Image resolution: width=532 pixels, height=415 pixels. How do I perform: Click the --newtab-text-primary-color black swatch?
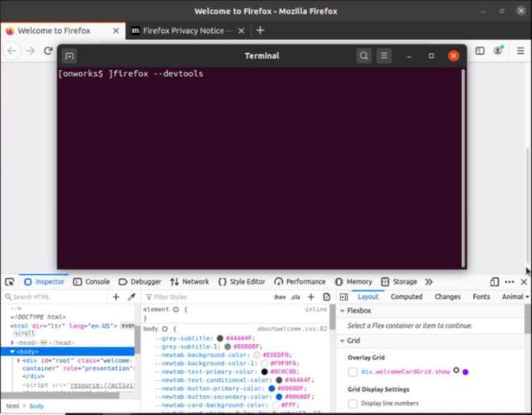(264, 372)
